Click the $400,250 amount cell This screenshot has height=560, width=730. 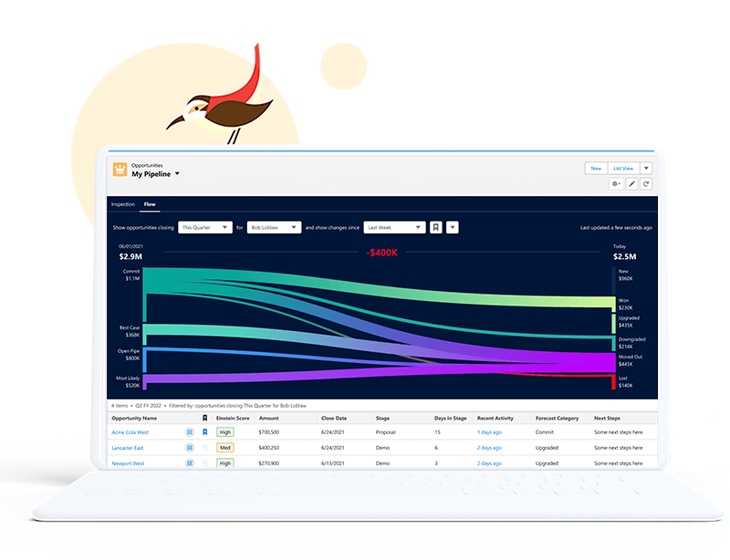(x=269, y=447)
